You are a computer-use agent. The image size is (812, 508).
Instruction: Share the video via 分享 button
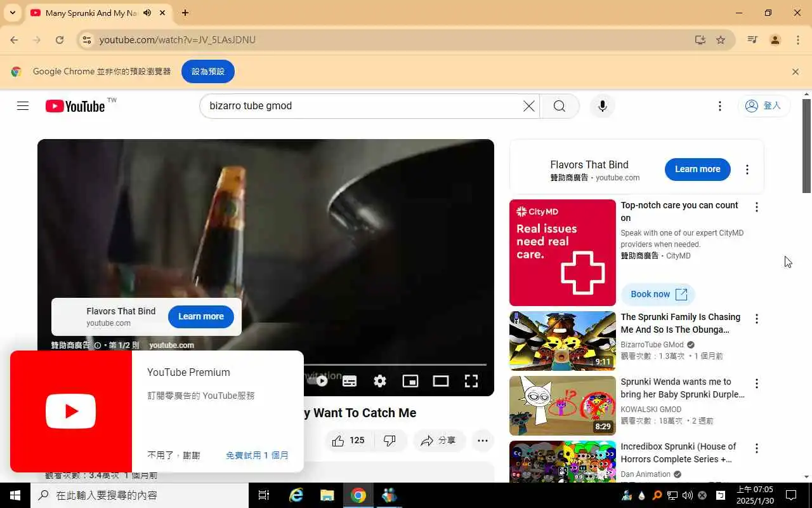click(x=439, y=441)
